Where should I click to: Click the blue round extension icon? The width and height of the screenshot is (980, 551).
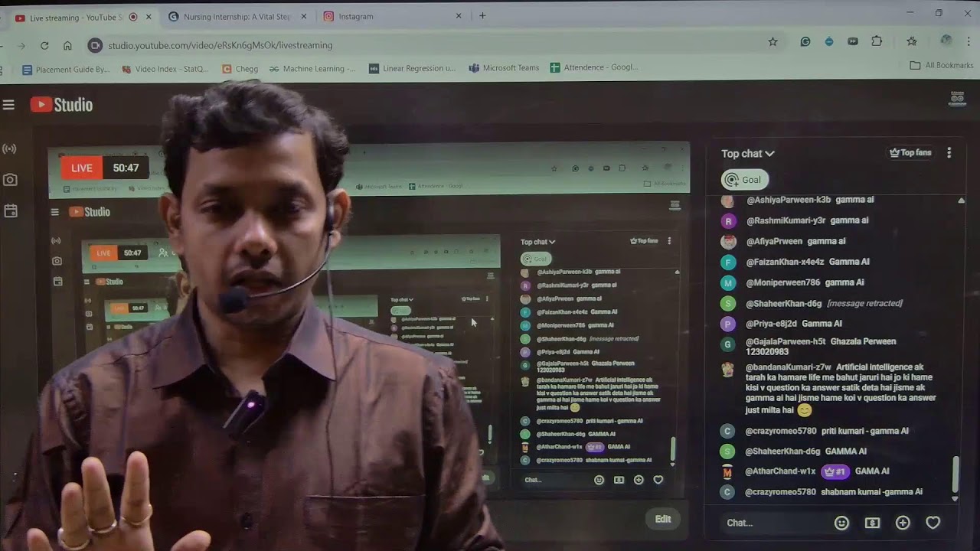[x=829, y=42]
